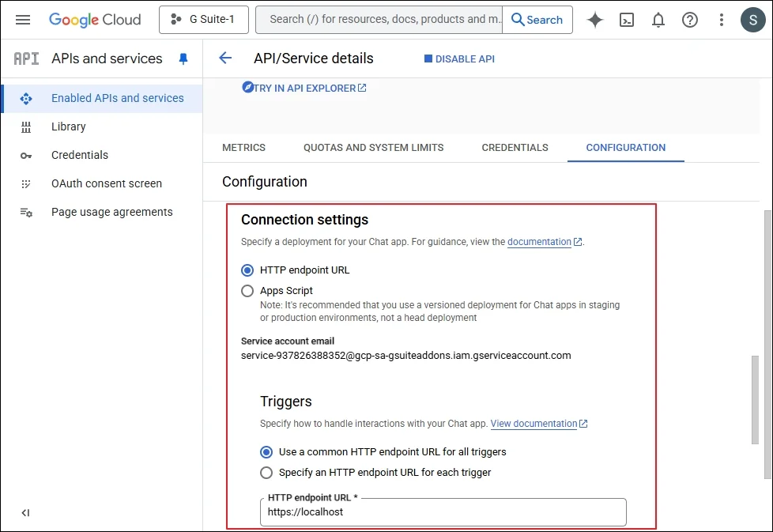Click the Page usage agreements icon

pos(26,213)
